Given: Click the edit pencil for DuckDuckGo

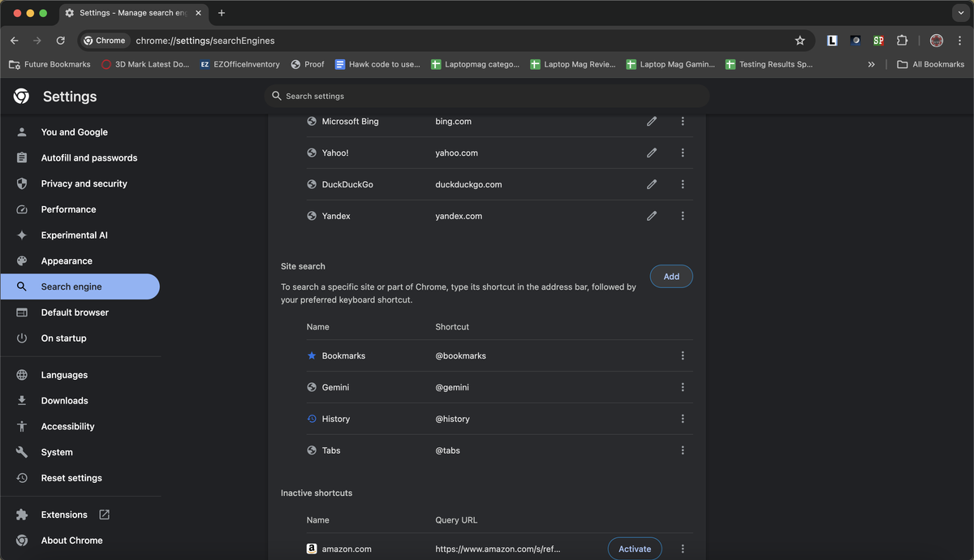Looking at the screenshot, I should [652, 184].
